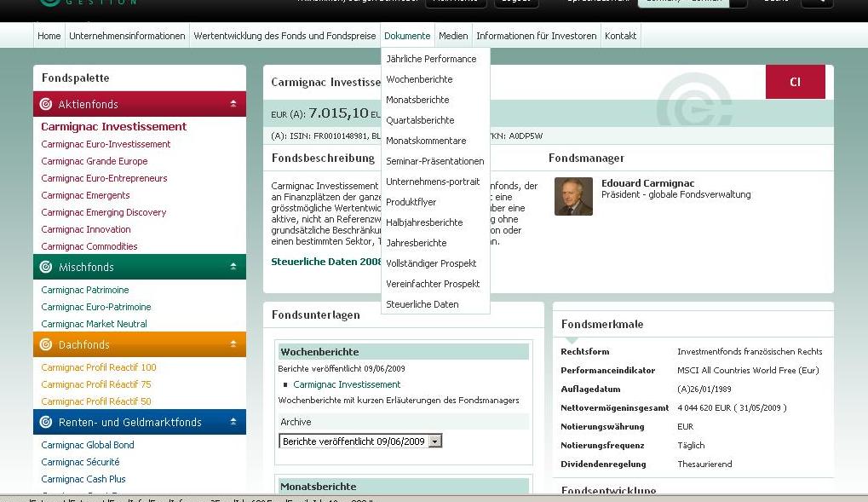Screen dimensions: 868x502
Task: Click Edouard Carmignac's portrait photo
Action: point(573,196)
